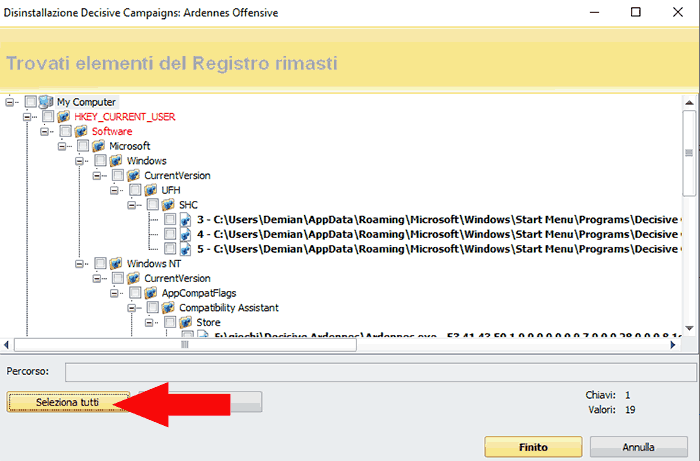Tick the Windows NT checkbox
700x461 pixels.
pyautogui.click(x=101, y=264)
